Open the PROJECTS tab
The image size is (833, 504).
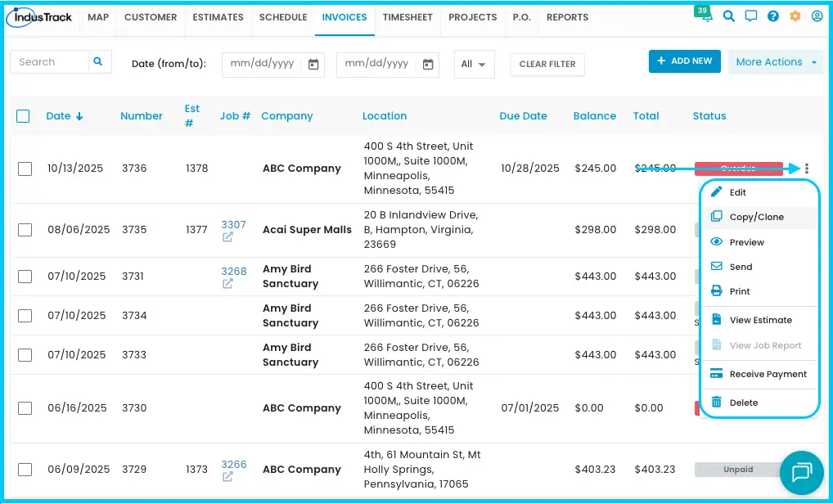pos(472,17)
